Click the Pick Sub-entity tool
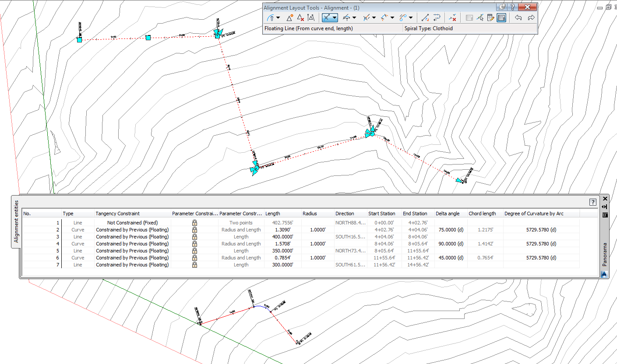Image resolution: width=617 pixels, height=364 pixels. [x=480, y=18]
